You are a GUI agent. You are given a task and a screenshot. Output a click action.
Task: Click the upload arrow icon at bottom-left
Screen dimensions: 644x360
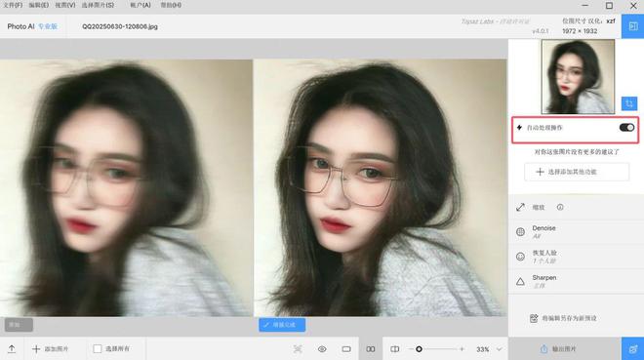pos(12,349)
